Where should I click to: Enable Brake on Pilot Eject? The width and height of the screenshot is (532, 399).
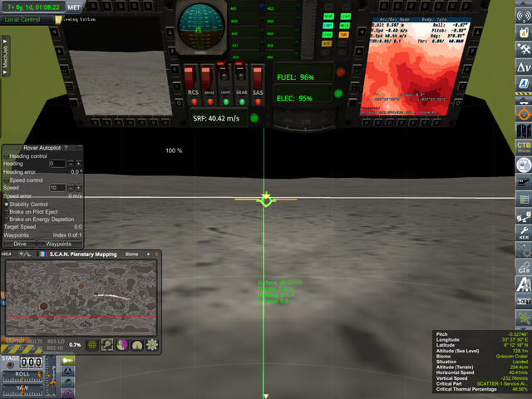pos(6,212)
